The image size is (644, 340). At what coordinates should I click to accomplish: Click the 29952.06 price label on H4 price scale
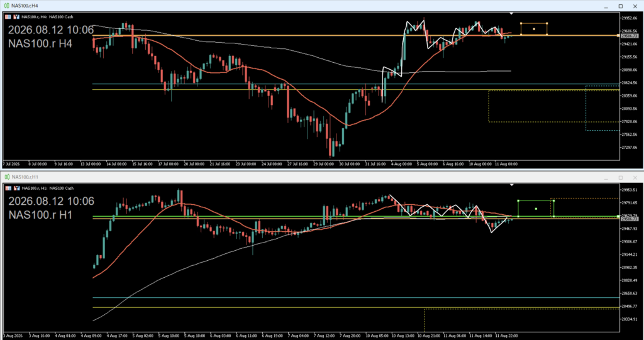coord(630,18)
